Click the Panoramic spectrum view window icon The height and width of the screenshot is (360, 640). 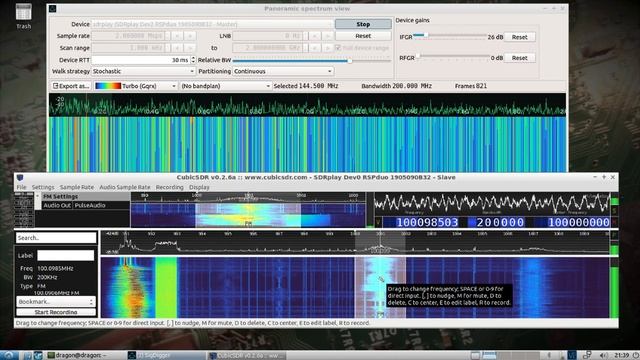click(53, 9)
